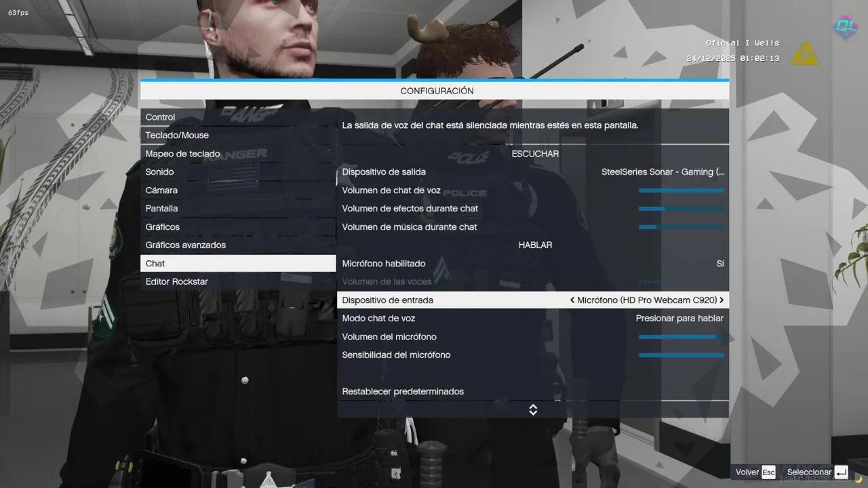Adjust the Volumen del micrófono slider

(682, 337)
